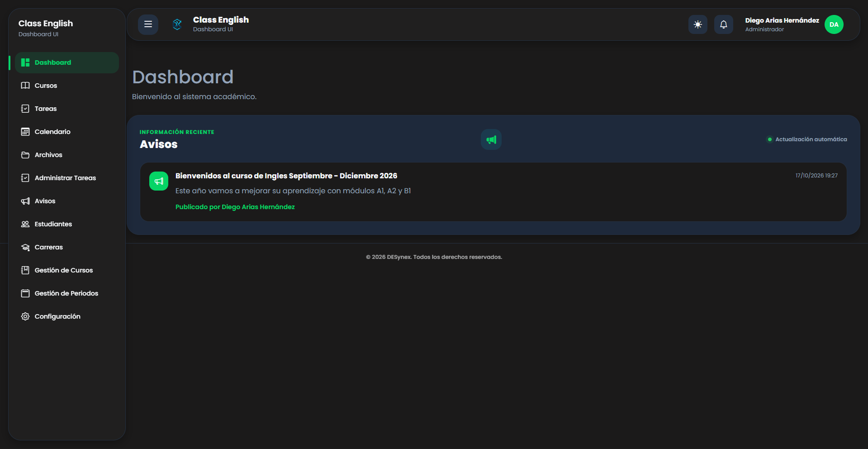
Task: Click the Gestión de Cursos icon
Action: point(25,270)
